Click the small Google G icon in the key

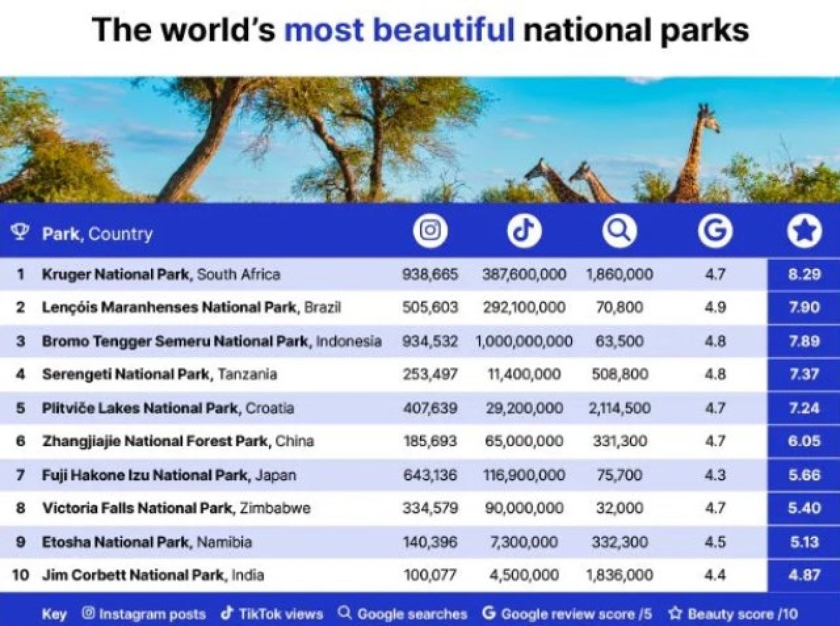(488, 613)
